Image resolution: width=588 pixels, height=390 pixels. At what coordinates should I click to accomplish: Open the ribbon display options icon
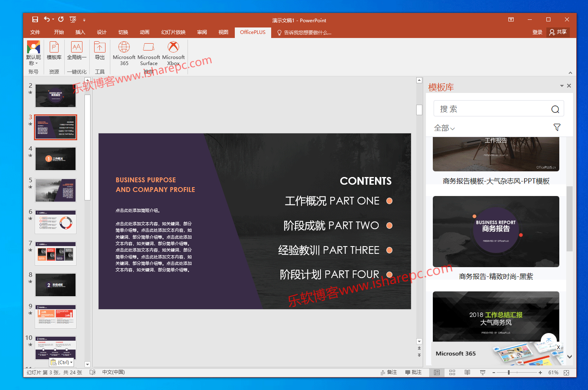pyautogui.click(x=511, y=19)
